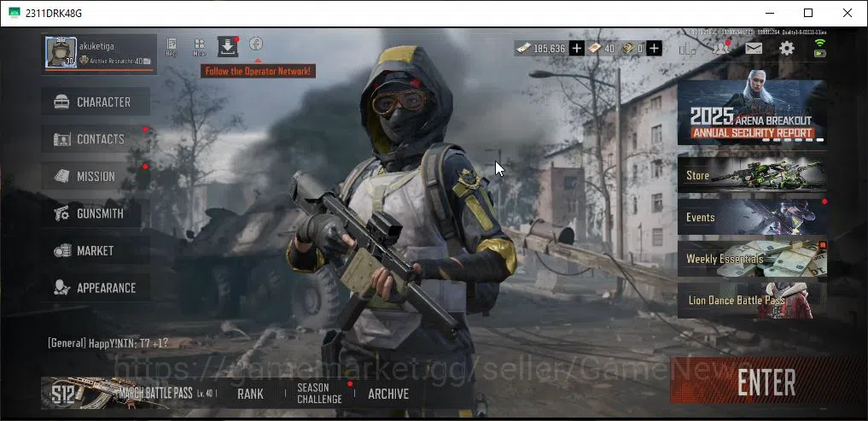Image resolution: width=868 pixels, height=421 pixels.
Task: Click the ENTER button
Action: (x=766, y=383)
